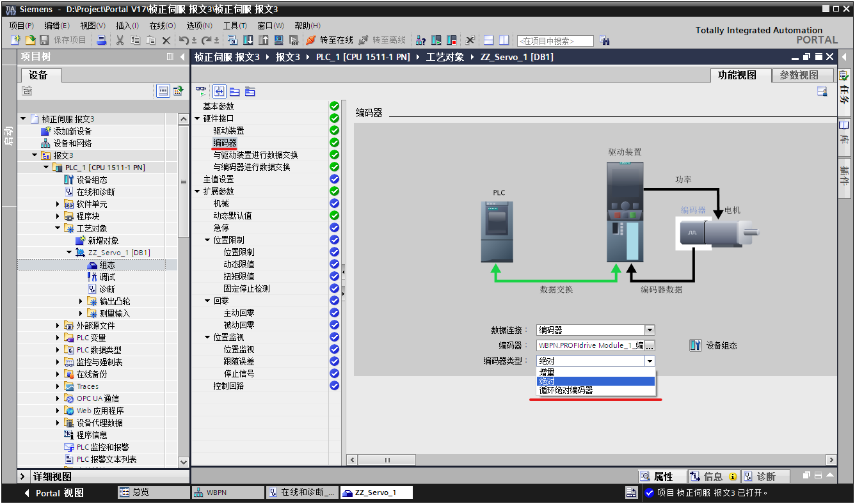Open the 工具(T) menu
This screenshot has width=855, height=504.
pos(235,26)
